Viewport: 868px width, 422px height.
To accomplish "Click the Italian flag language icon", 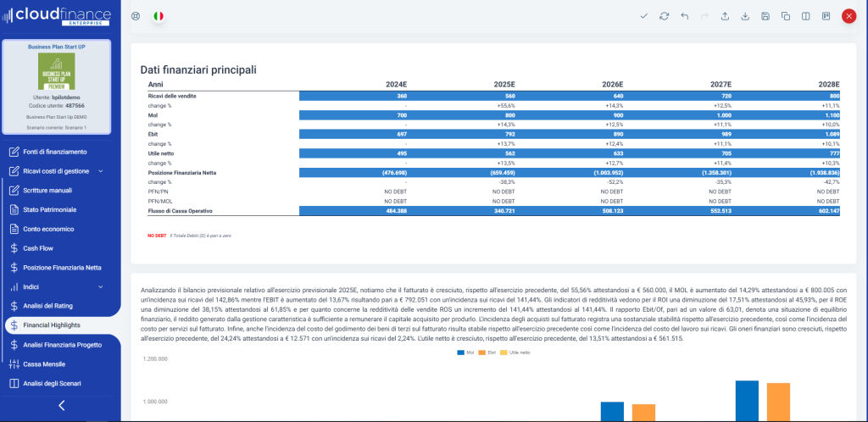I will [x=159, y=16].
